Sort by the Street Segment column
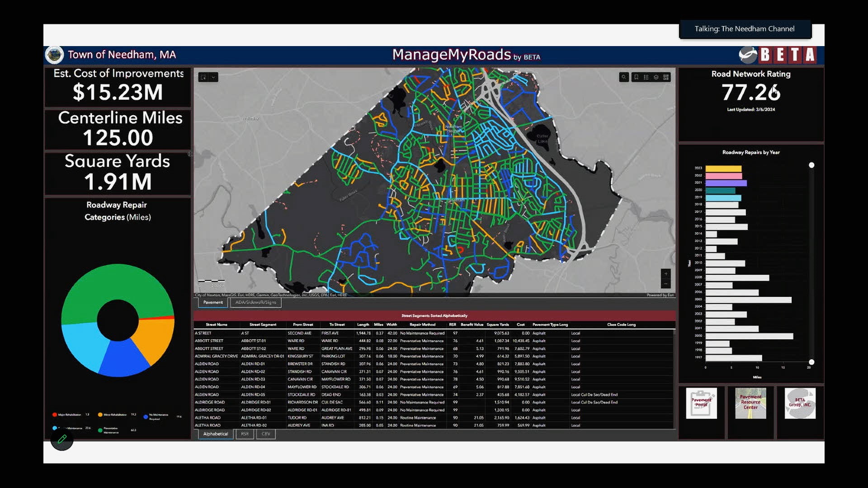Viewport: 868px width, 488px height. click(x=263, y=324)
